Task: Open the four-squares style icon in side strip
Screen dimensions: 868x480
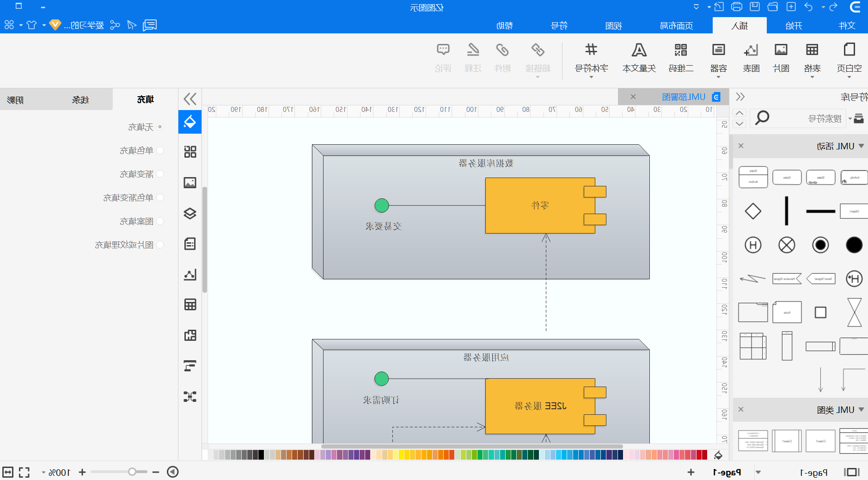Action: (x=190, y=152)
